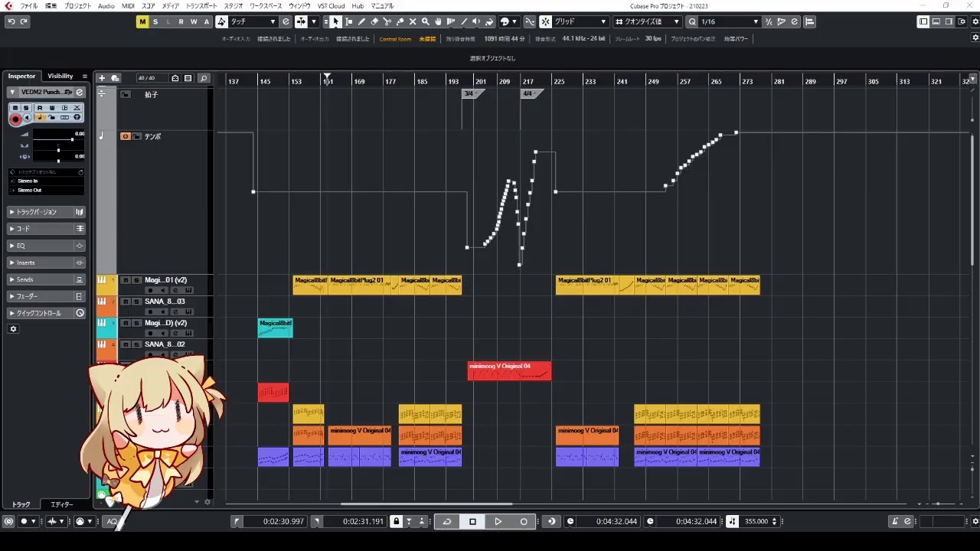Open the タッチ automation mode dropdown
Viewport: 980px width, 551px height.
click(252, 21)
